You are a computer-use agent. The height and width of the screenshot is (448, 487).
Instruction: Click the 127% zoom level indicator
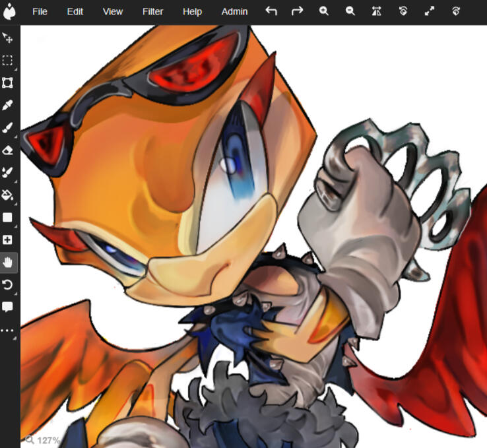pyautogui.click(x=44, y=440)
